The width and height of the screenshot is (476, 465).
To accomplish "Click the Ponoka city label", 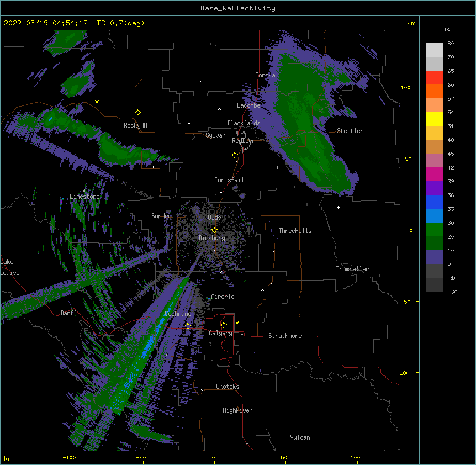I will pos(265,75).
